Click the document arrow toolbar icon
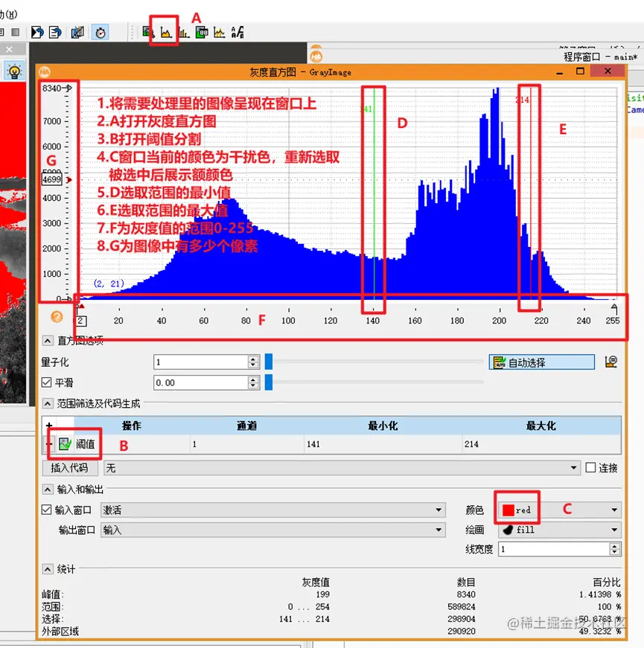 click(x=55, y=32)
